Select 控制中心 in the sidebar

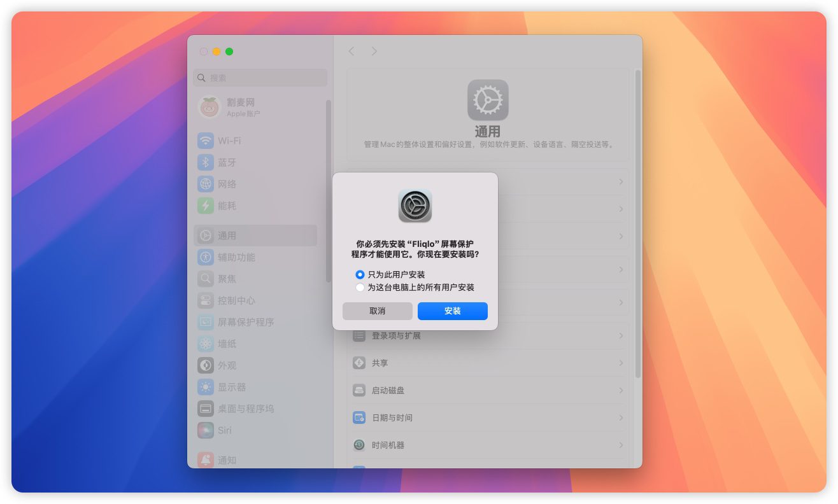236,300
